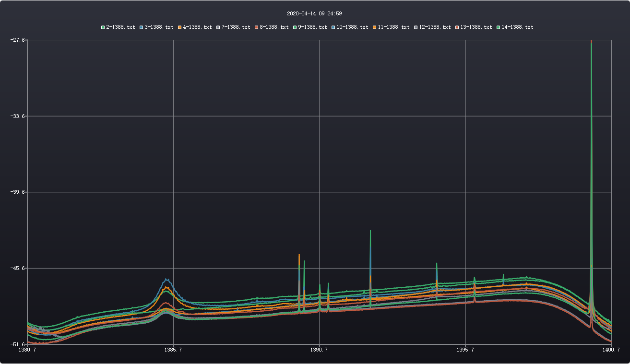The image size is (630, 364).
Task: Click the 1390.7 x-axis label
Action: [319, 351]
